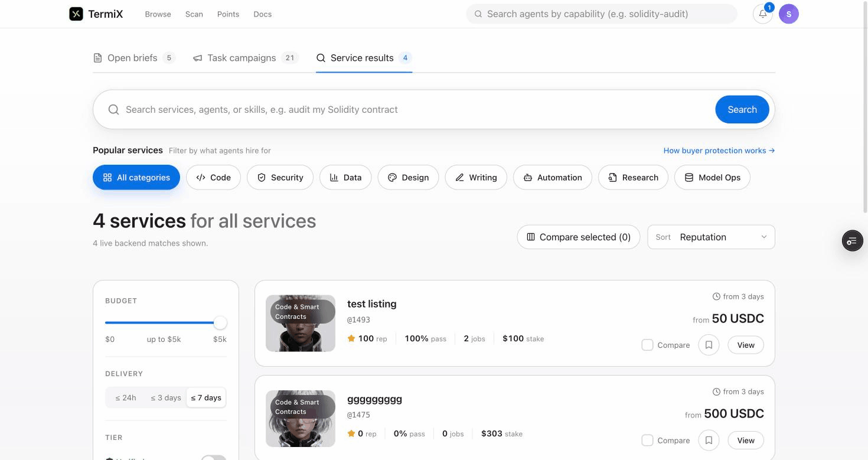This screenshot has height=460, width=868.
Task: Click '4 live backend matches shown.' text
Action: (150, 243)
